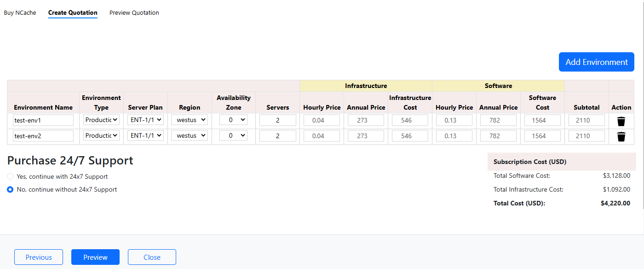Click the Total Software Cost label
644x269 pixels.
[x=522, y=175]
